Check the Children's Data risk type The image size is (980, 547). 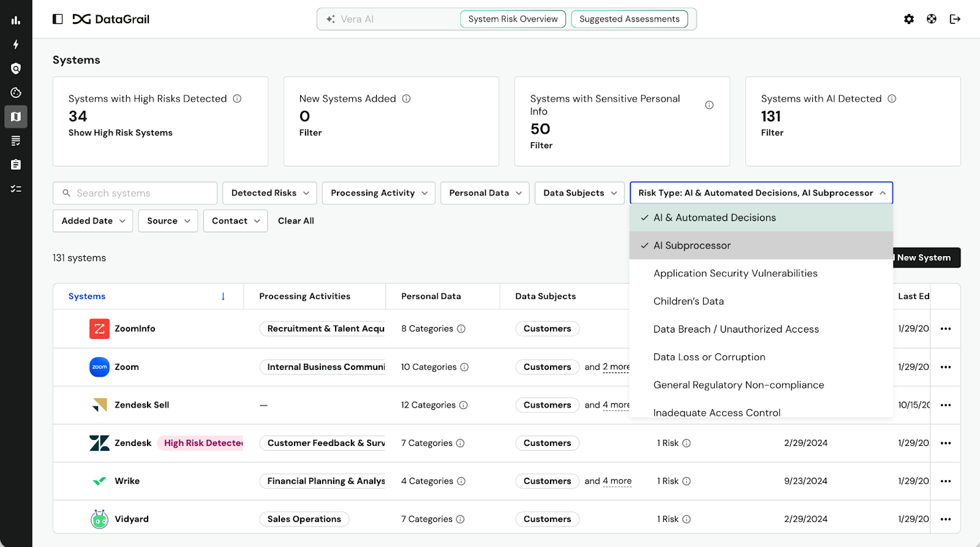coord(688,301)
